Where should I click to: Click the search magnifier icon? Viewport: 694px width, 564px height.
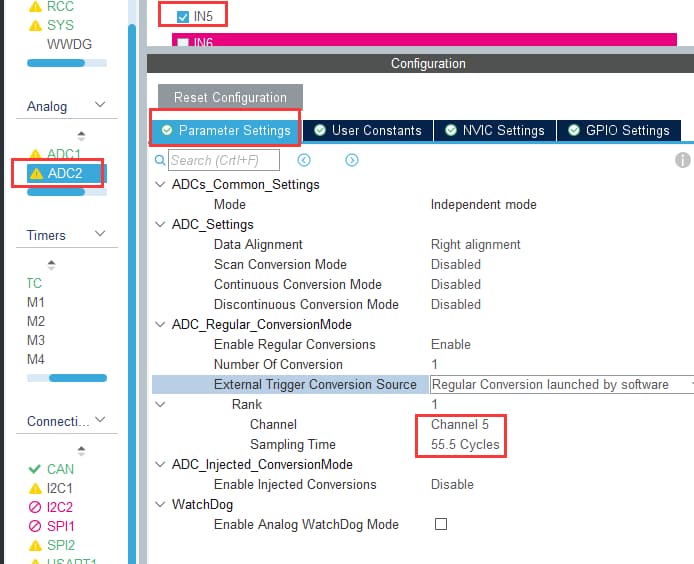coord(161,160)
